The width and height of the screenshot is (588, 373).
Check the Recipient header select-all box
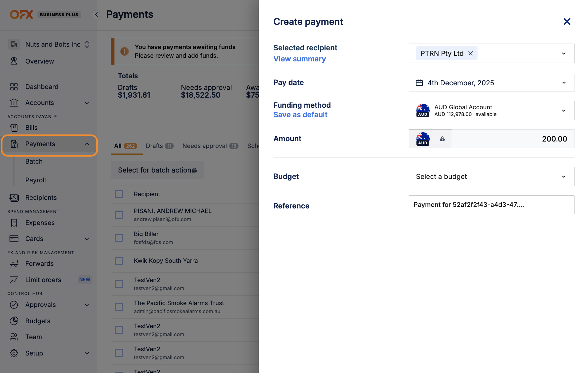coord(119,194)
